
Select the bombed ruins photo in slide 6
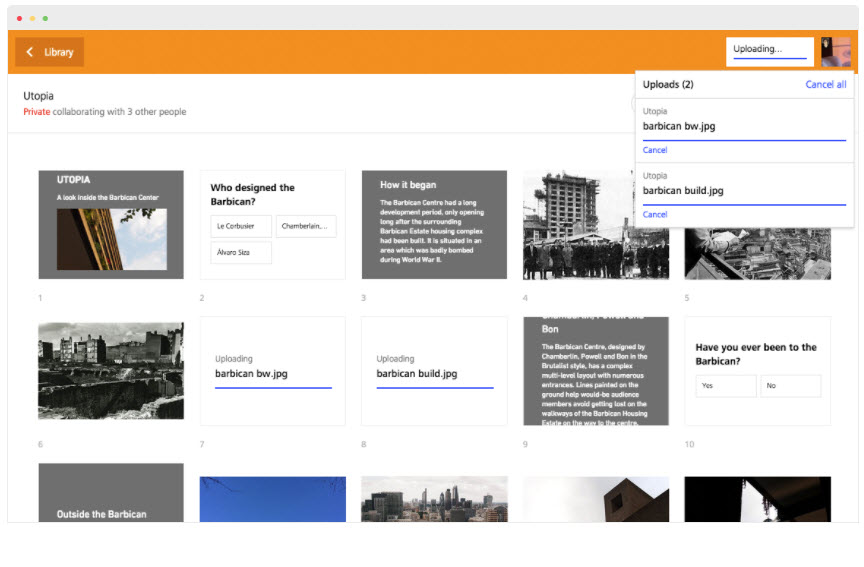pos(111,371)
